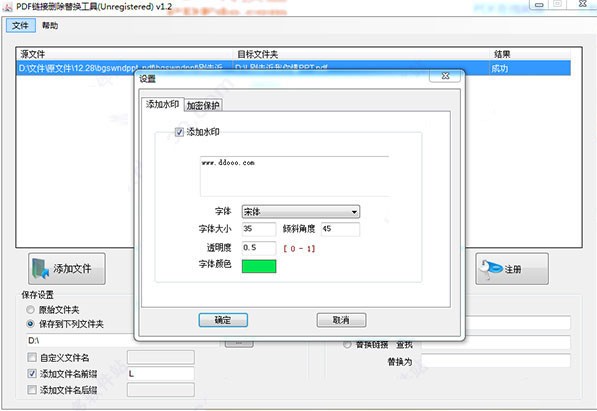This screenshot has height=411, width=597.
Task: Switch to the 加密保护 tab
Action: point(203,105)
